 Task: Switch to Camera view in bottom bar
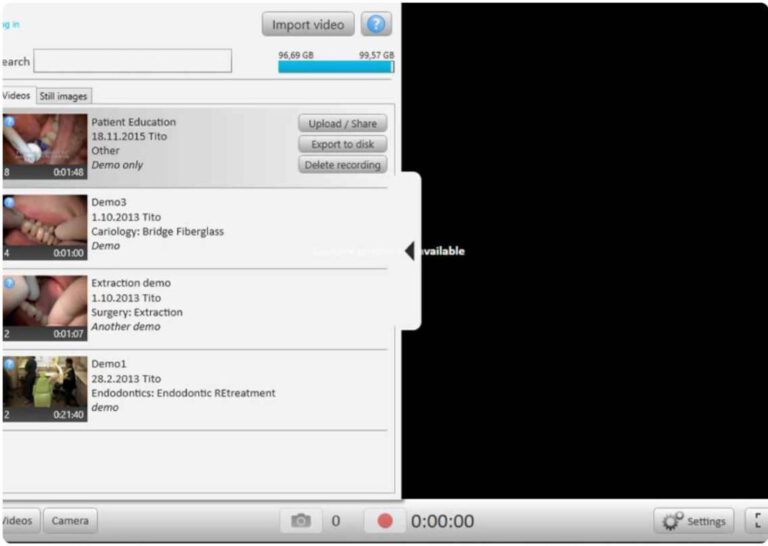click(70, 521)
